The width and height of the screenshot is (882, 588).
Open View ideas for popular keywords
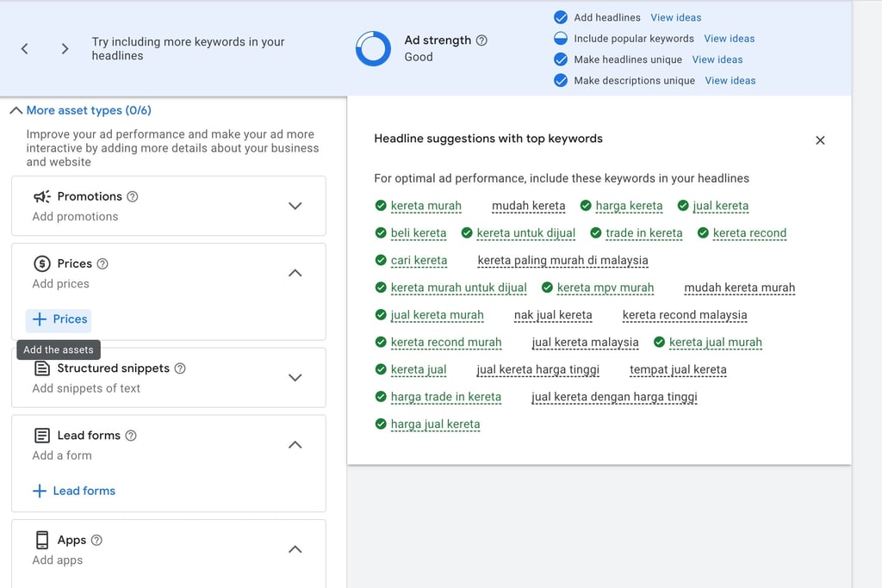click(729, 39)
